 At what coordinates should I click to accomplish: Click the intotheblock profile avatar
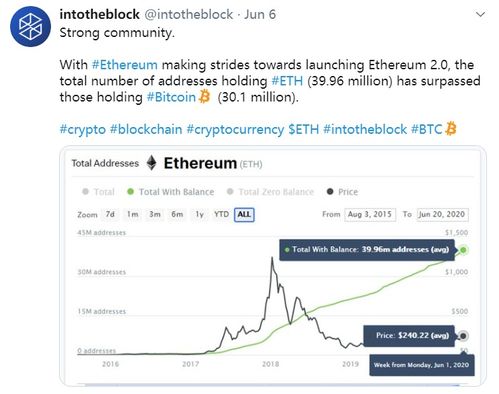[x=30, y=27]
